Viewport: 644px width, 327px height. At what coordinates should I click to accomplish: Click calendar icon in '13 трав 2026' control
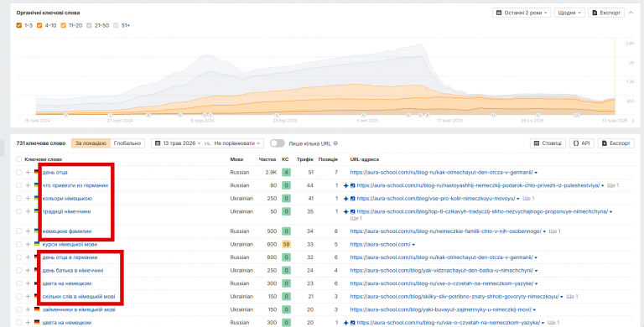coord(158,143)
